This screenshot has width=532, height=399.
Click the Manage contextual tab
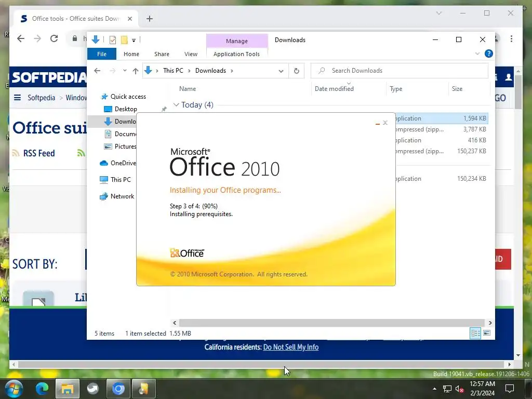coord(237,41)
